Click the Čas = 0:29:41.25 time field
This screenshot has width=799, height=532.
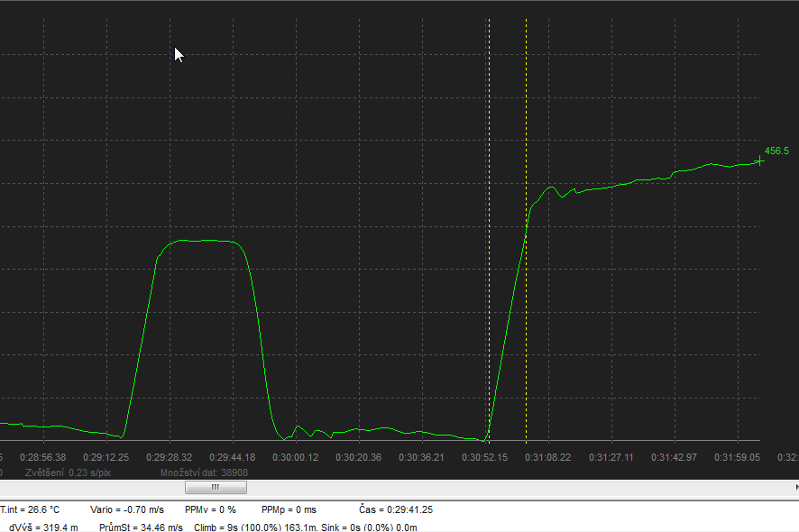395,510
